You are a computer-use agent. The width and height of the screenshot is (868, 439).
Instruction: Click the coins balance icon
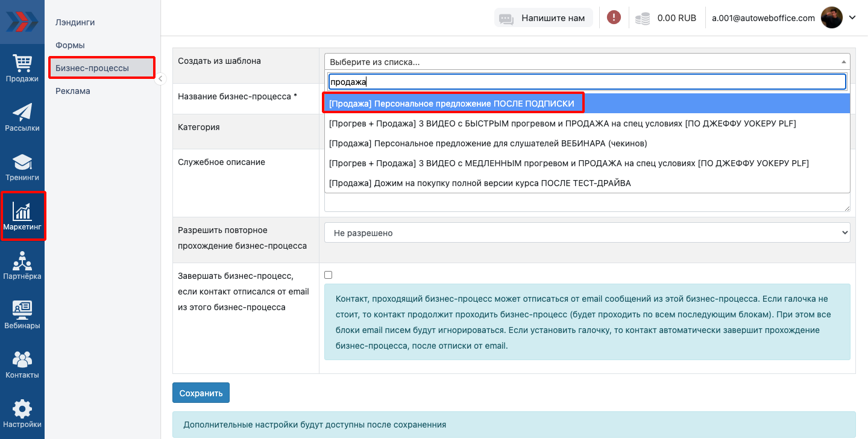[643, 18]
